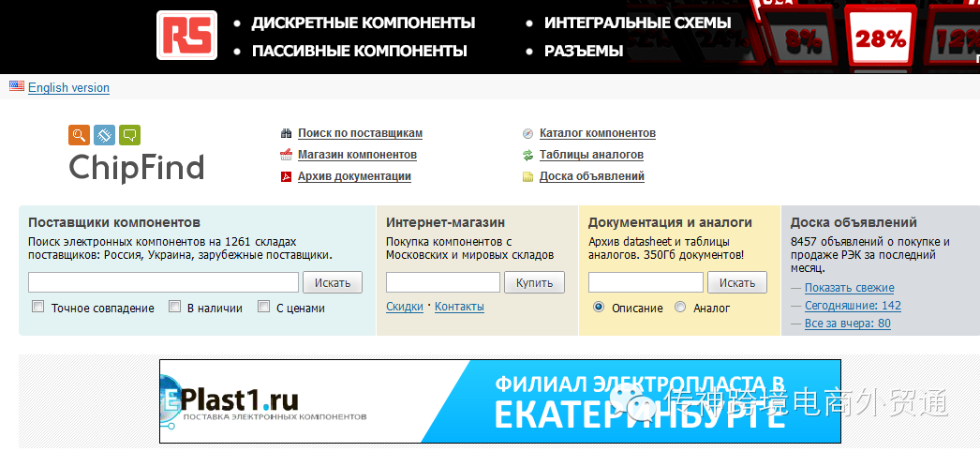The height and width of the screenshot is (452, 980).
Task: Click the green speech bubble ChipFind icon
Action: [x=129, y=135]
